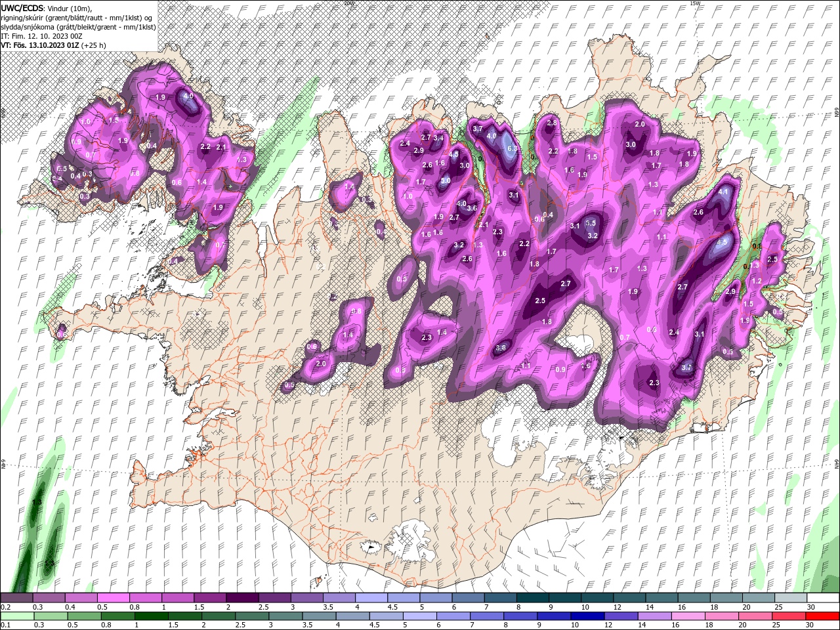Select lower legend blue swatch labeled 8

click(x=520, y=616)
